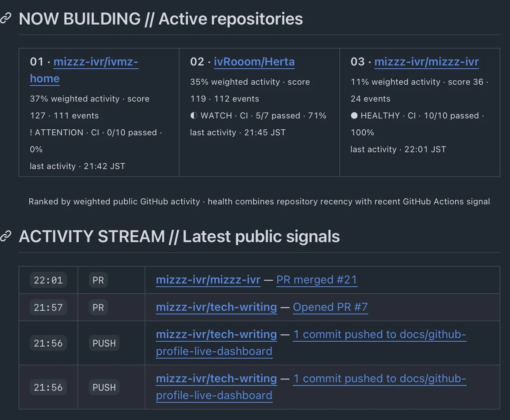Follow the Opened PR #7 link
Screen dimensions: 510x420
point(330,307)
